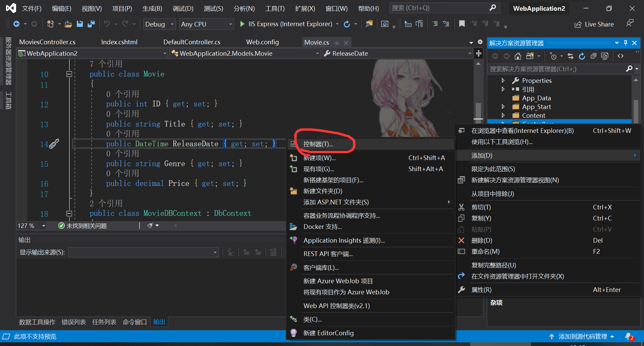Click the Live Share button

pos(594,24)
